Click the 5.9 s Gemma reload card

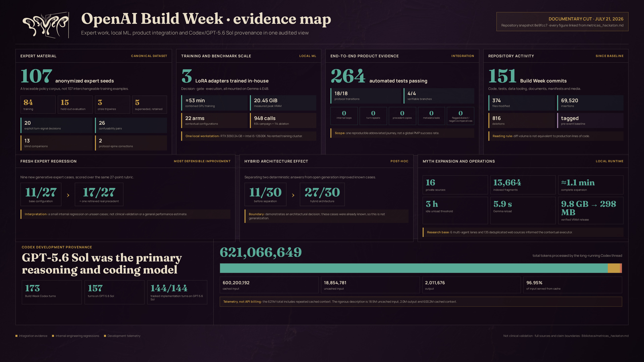coord(523,210)
